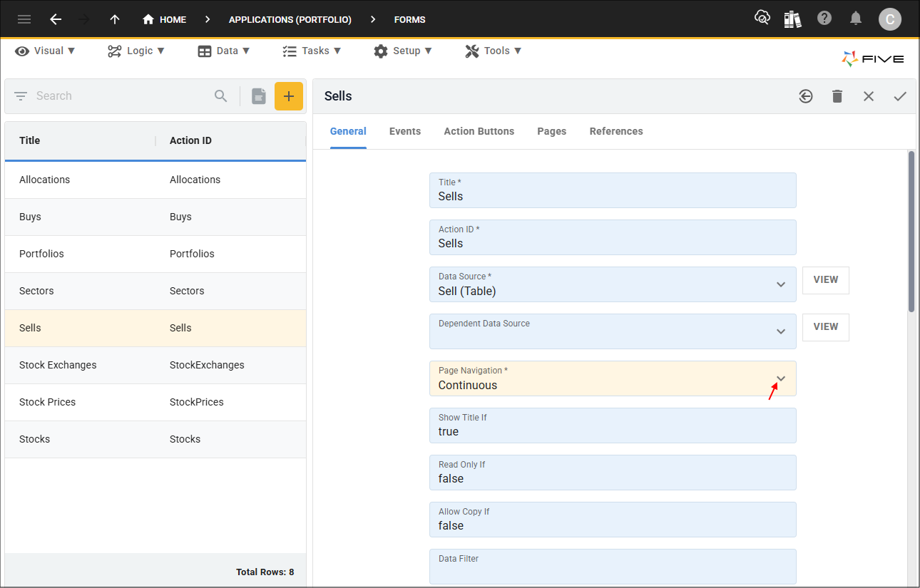Click the magnifying glass search icon

(x=221, y=96)
